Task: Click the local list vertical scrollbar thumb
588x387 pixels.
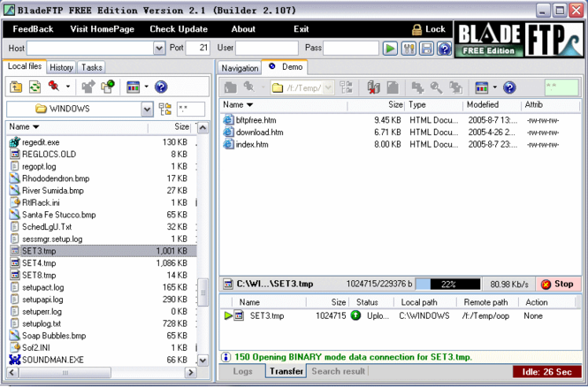Action: [x=202, y=292]
